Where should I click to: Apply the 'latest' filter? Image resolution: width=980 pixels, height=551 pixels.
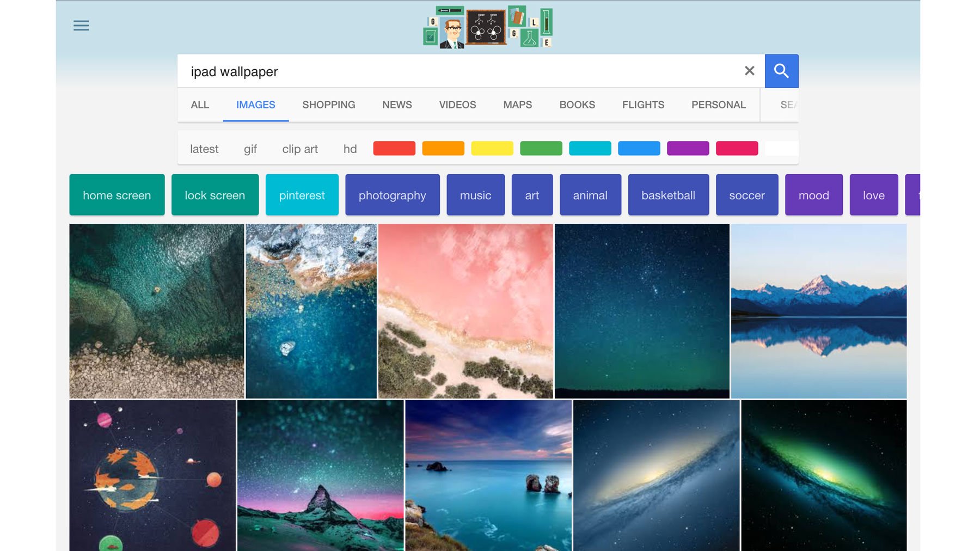coord(204,149)
